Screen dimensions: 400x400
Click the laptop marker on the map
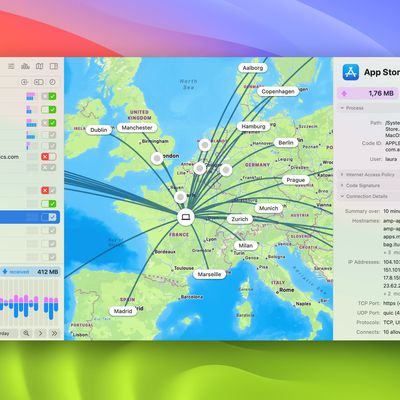point(186,218)
